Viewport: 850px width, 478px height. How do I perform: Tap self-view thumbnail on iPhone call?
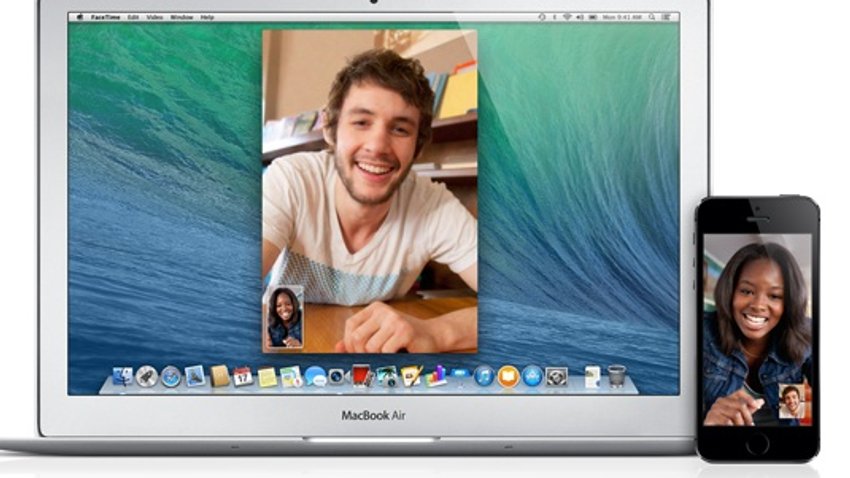coord(791,401)
